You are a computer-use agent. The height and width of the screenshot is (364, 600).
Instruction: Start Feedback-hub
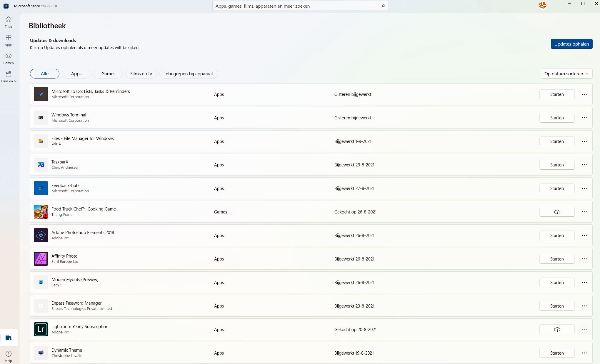click(x=557, y=188)
